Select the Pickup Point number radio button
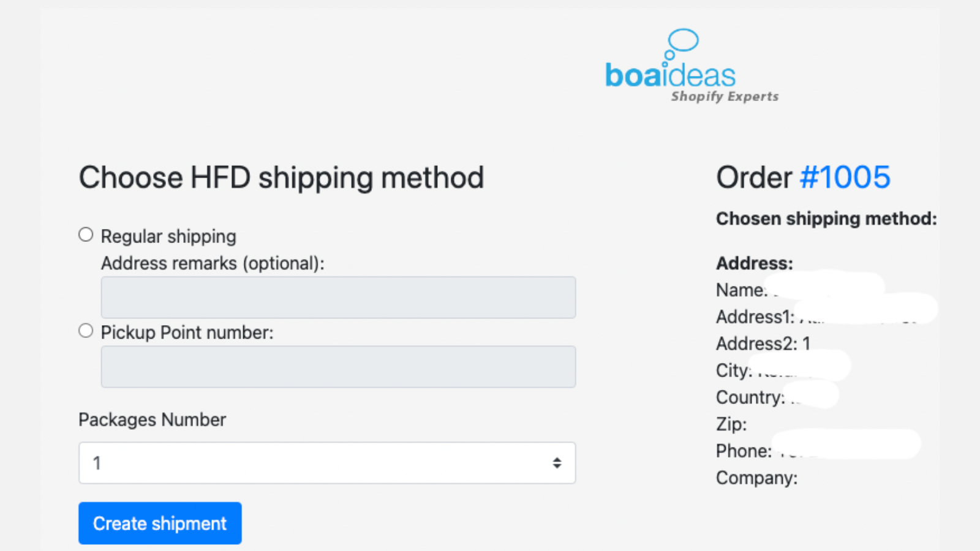Image resolution: width=980 pixels, height=551 pixels. pyautogui.click(x=85, y=330)
